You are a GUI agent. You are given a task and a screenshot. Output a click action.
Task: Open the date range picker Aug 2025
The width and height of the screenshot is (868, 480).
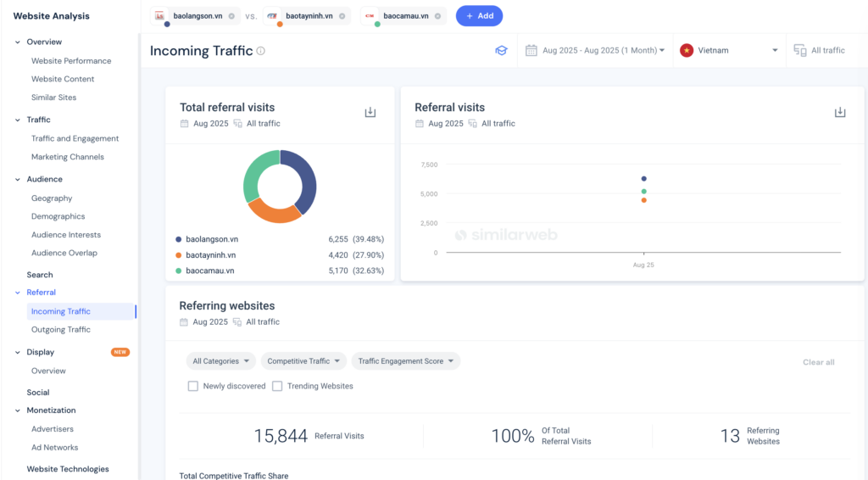596,51
